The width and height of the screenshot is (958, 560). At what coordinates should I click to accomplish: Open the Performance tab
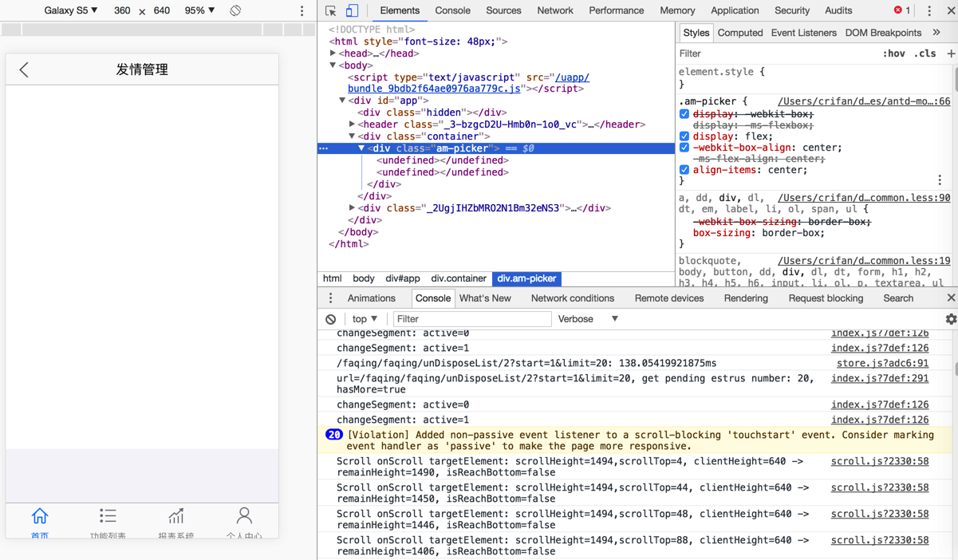[x=617, y=10]
